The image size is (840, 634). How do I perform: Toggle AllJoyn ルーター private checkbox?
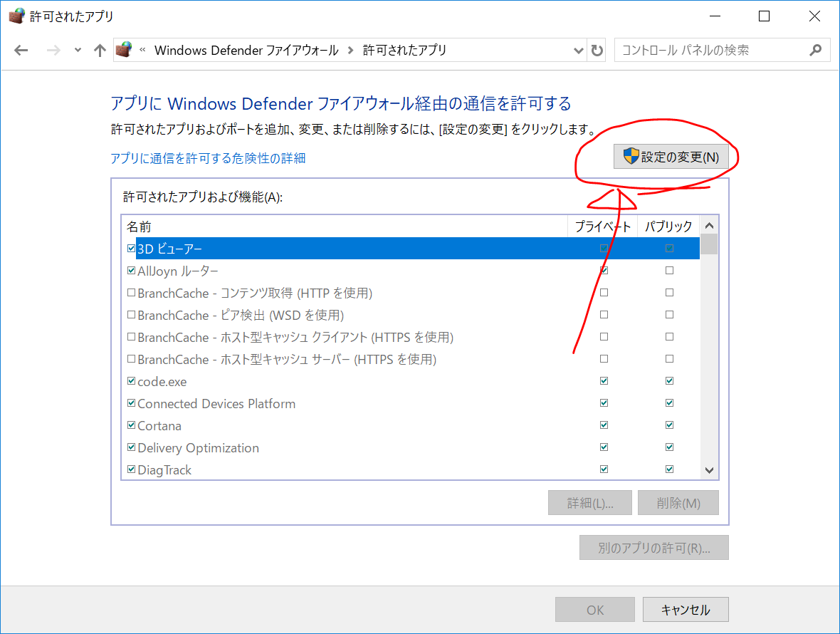pos(604,271)
